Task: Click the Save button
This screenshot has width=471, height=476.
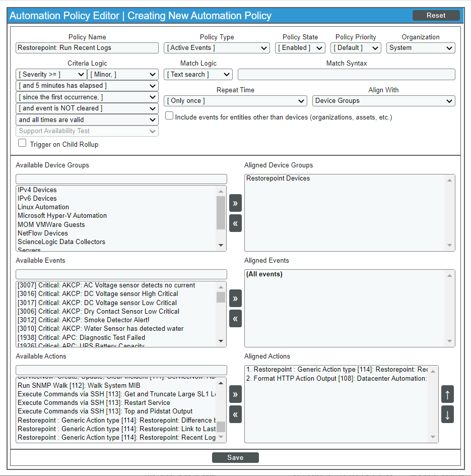Action: pyautogui.click(x=235, y=458)
